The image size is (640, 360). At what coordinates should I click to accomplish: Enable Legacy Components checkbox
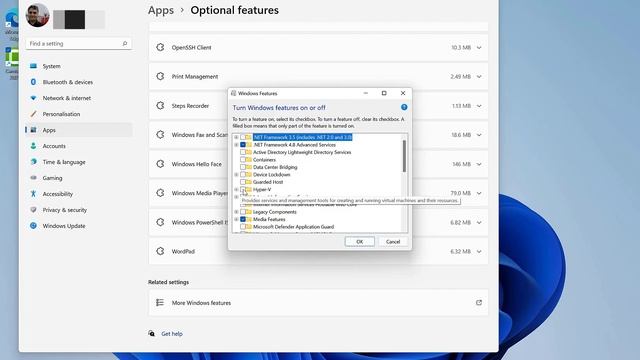tap(243, 212)
